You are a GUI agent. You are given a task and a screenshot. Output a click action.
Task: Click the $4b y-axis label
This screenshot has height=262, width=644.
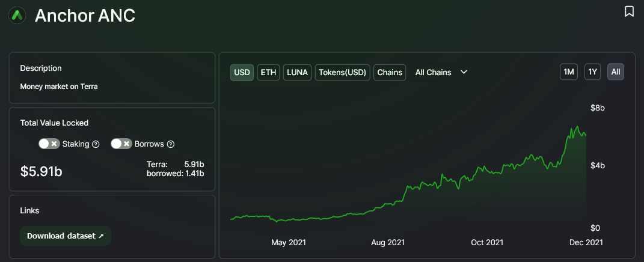[597, 165]
